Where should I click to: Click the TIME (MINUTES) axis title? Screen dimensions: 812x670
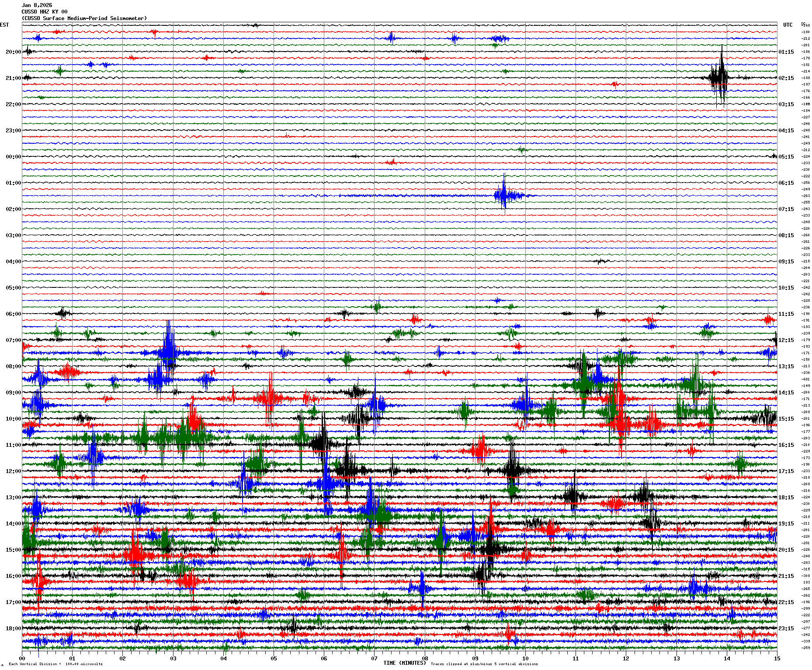[x=404, y=663]
